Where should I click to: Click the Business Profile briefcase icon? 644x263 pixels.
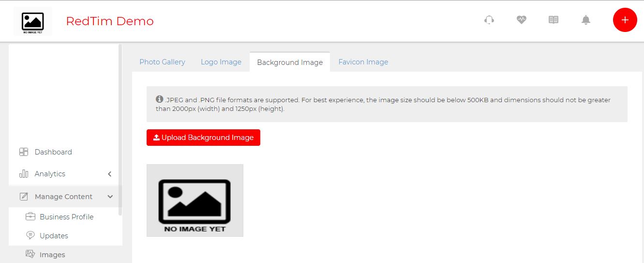click(x=30, y=217)
